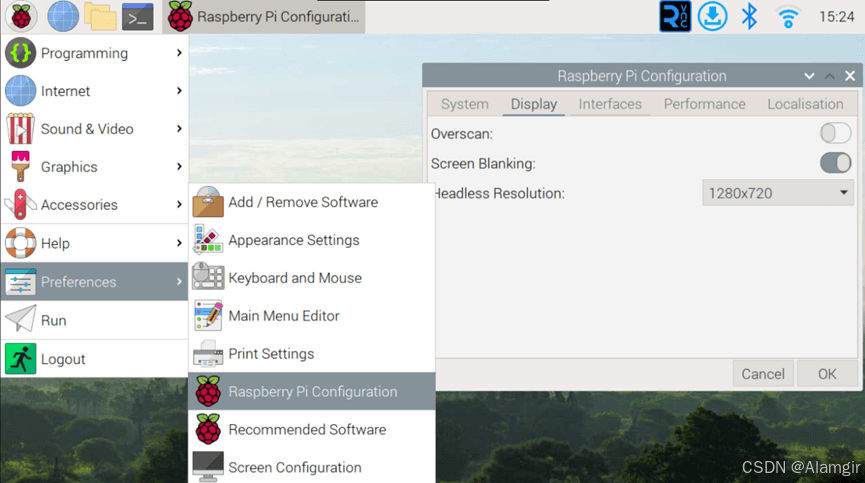Screen dimensions: 865x483
Task: Select the Recommended Software label
Action: click(307, 430)
